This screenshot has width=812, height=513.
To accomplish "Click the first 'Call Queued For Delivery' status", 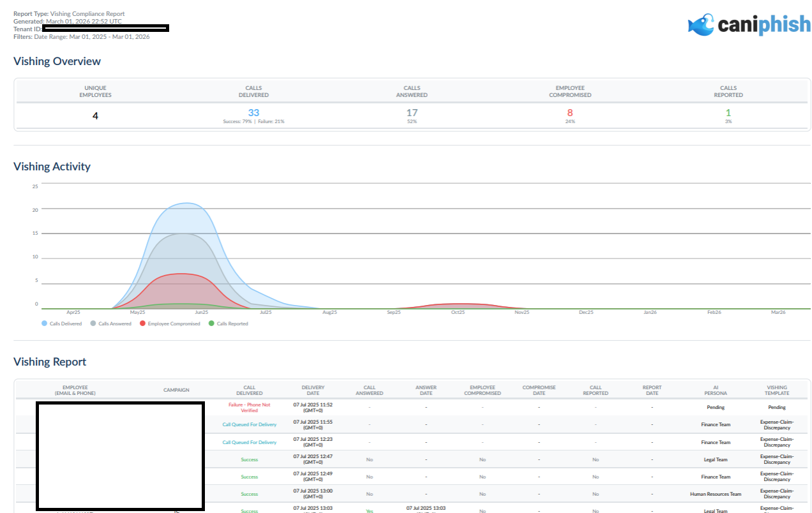I will pyautogui.click(x=250, y=425).
